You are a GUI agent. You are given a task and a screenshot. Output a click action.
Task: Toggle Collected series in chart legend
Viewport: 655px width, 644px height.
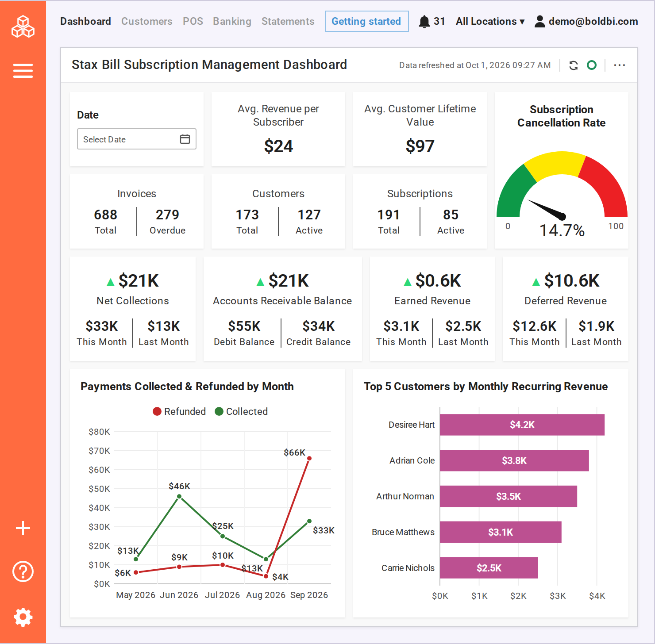pyautogui.click(x=241, y=411)
